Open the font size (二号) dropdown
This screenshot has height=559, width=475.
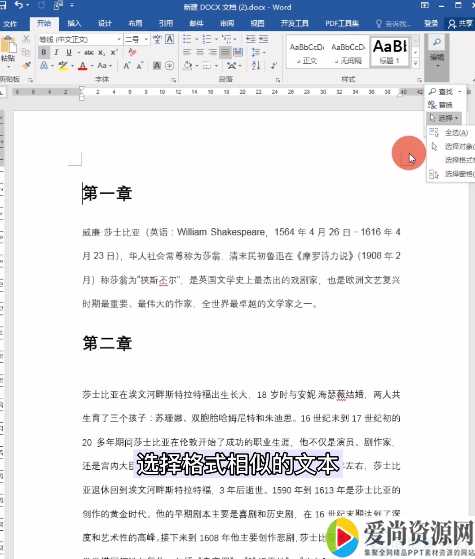[136, 39]
